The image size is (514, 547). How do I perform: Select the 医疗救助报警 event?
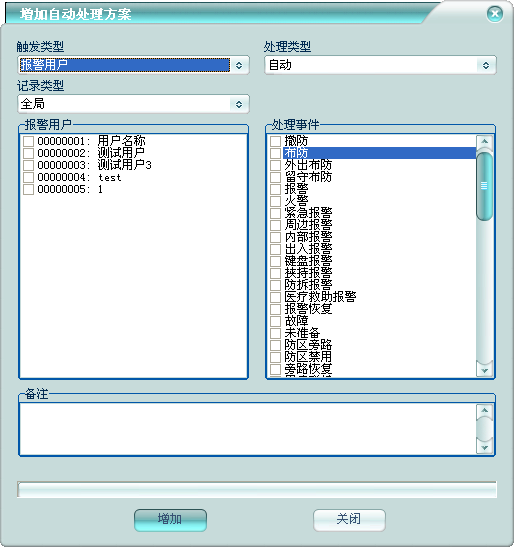click(x=275, y=297)
